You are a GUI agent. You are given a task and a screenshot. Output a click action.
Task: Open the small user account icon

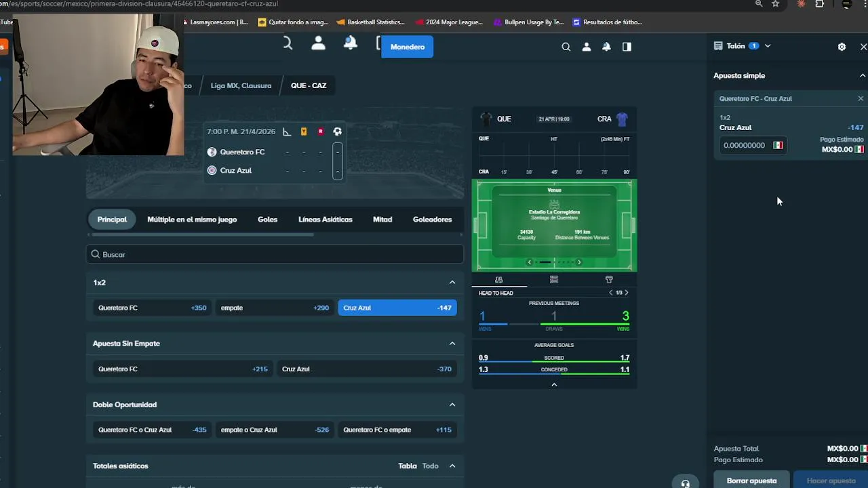[x=587, y=47]
